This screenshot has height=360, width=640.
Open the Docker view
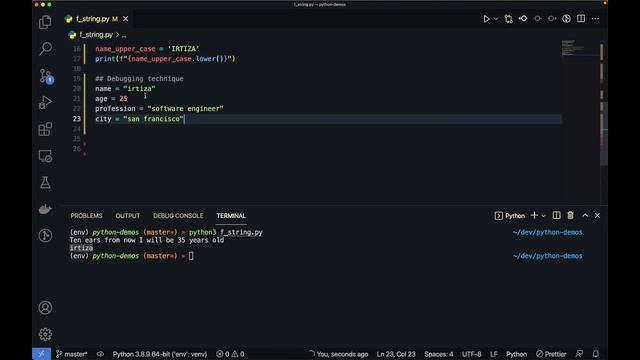(45, 209)
